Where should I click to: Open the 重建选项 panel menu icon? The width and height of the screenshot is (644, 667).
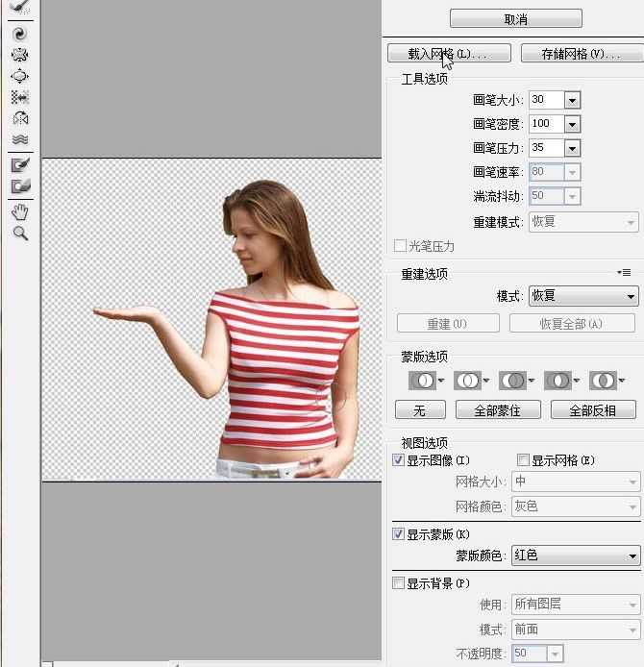tap(624, 272)
